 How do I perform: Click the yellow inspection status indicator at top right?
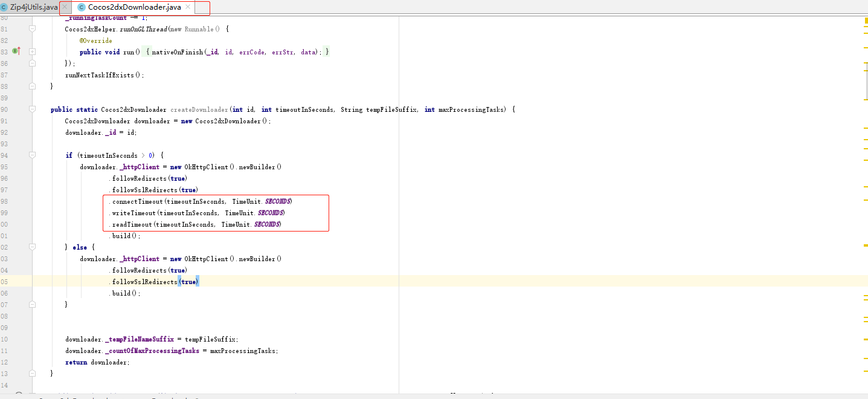866,21
